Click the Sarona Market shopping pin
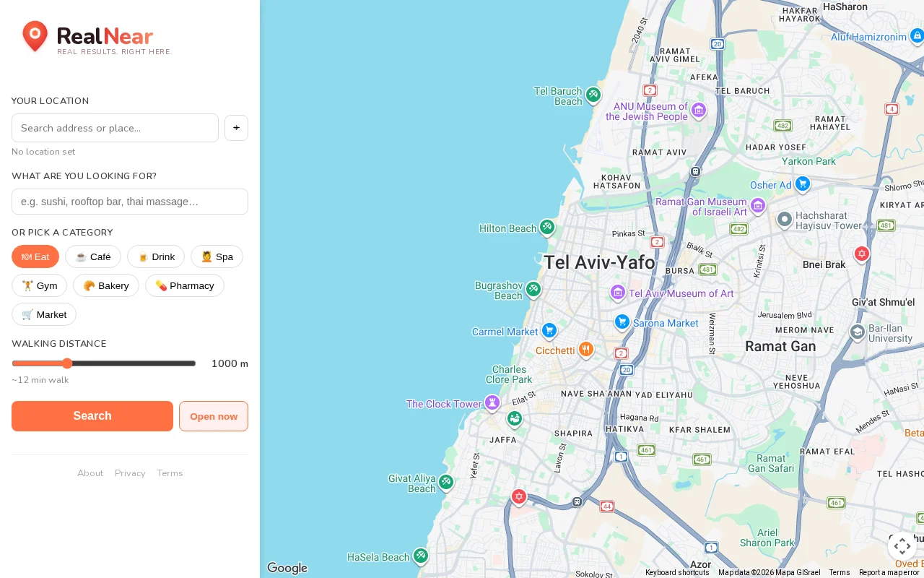Image resolution: width=924 pixels, height=578 pixels. coord(622,322)
